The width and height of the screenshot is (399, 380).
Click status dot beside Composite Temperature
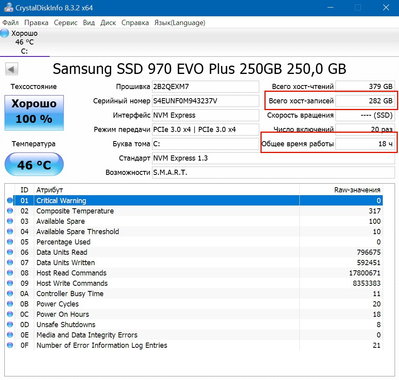(10, 211)
